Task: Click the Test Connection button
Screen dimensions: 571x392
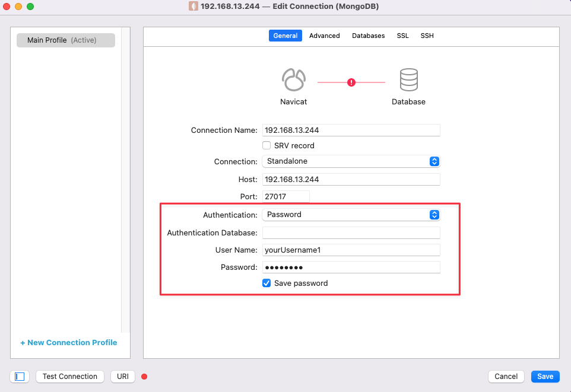Action: (70, 377)
